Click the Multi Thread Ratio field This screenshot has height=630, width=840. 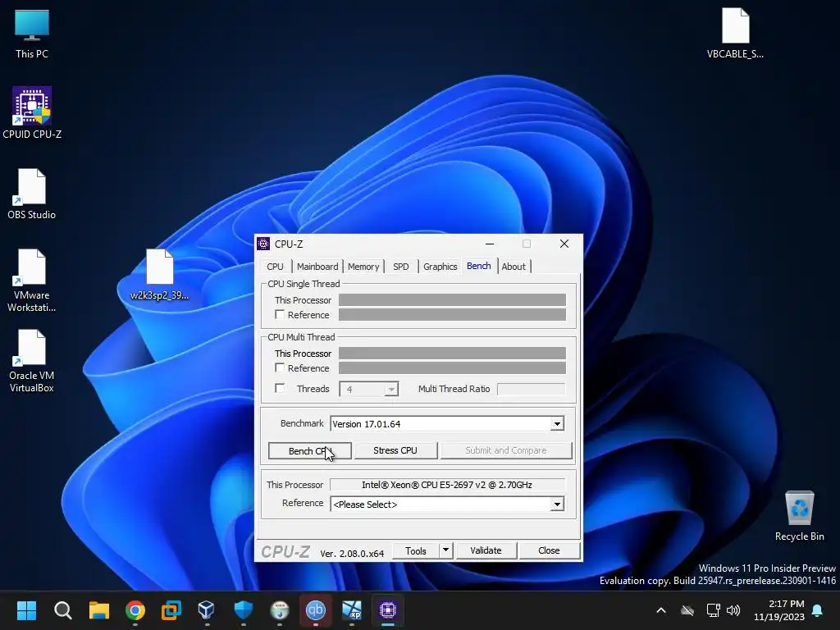click(x=531, y=389)
